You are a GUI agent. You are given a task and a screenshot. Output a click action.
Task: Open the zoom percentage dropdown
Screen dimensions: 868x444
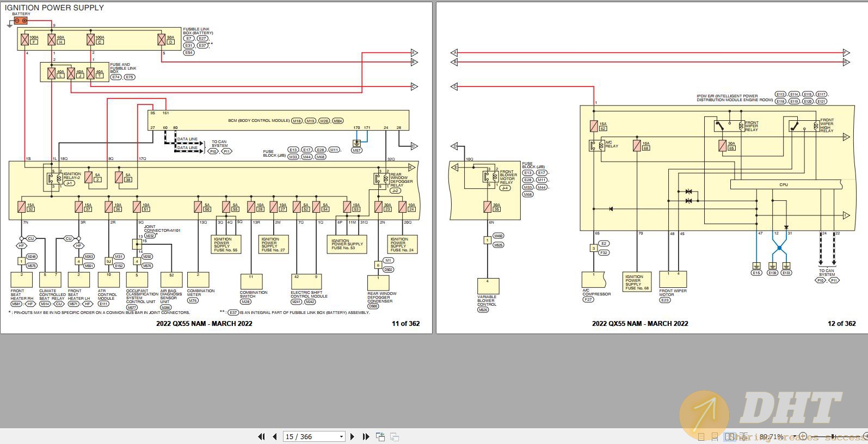point(795,436)
